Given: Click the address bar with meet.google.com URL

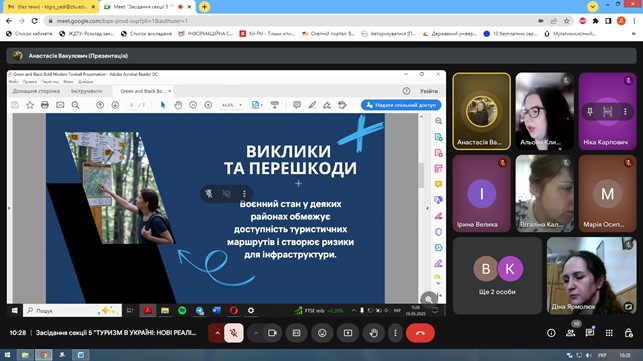Looking at the screenshot, I should point(287,21).
